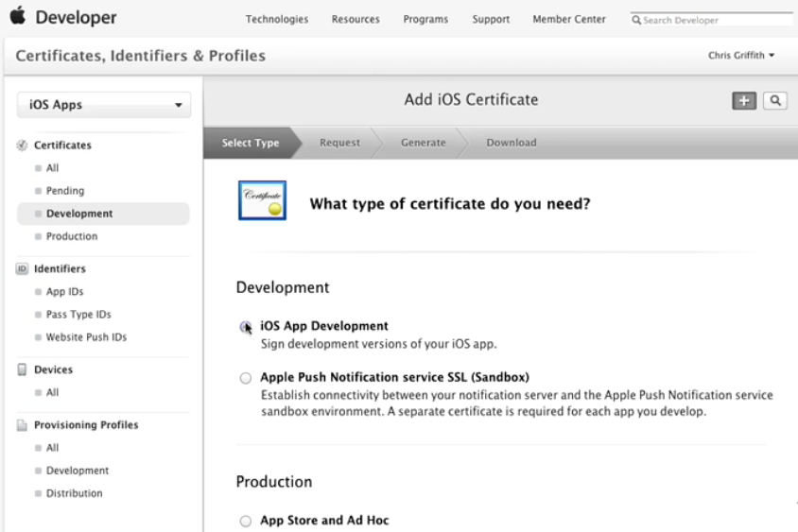This screenshot has width=798, height=532.
Task: Open Production certificates
Action: [x=72, y=236]
